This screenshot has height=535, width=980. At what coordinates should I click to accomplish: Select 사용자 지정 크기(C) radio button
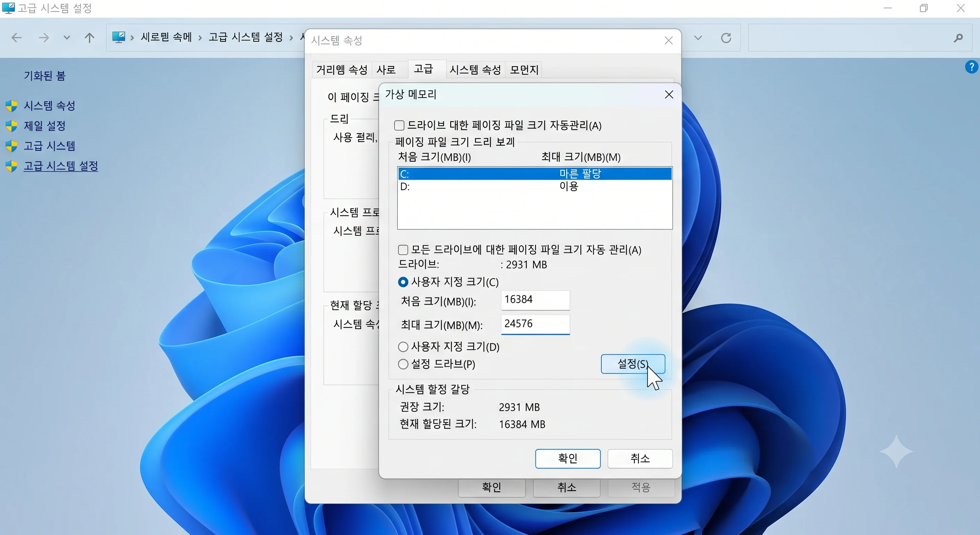(403, 282)
